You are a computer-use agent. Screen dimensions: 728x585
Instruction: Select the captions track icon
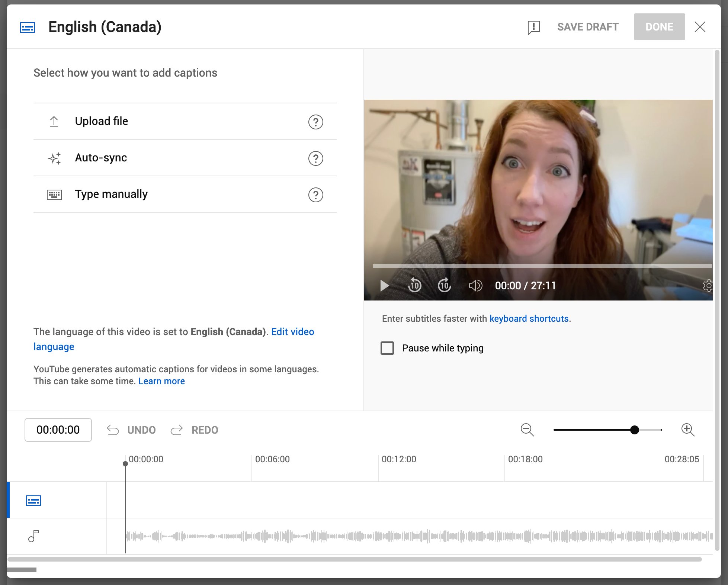tap(33, 501)
